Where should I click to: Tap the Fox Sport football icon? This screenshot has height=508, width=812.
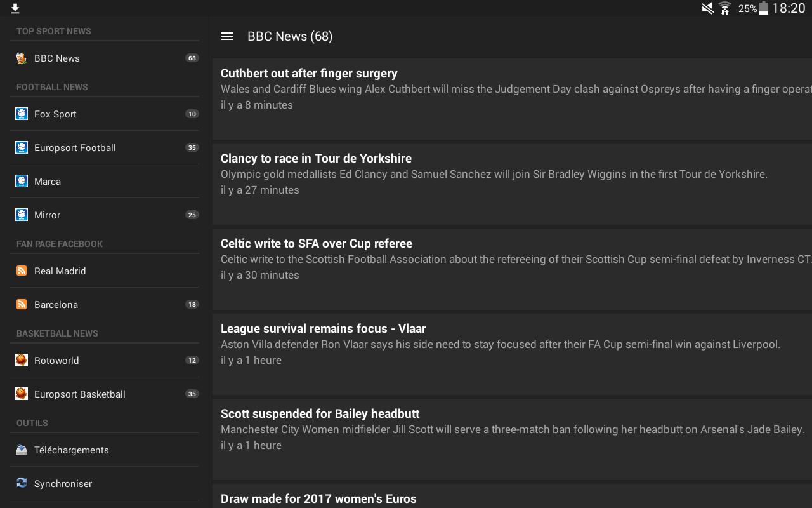(22, 114)
